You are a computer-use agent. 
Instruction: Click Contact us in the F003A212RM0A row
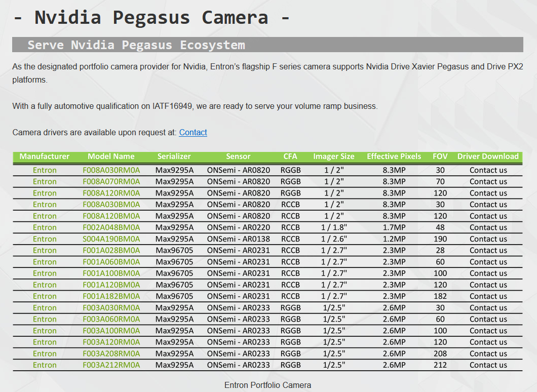click(488, 365)
